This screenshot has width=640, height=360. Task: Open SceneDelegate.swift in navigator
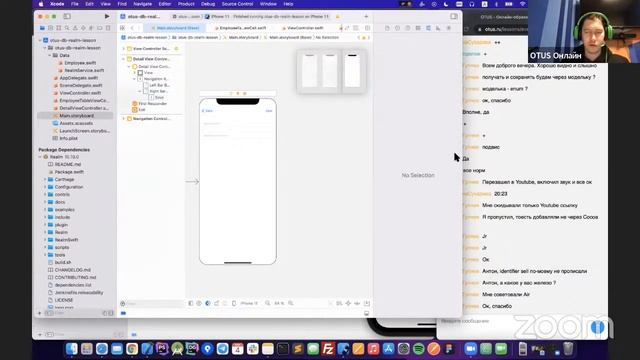click(80, 85)
